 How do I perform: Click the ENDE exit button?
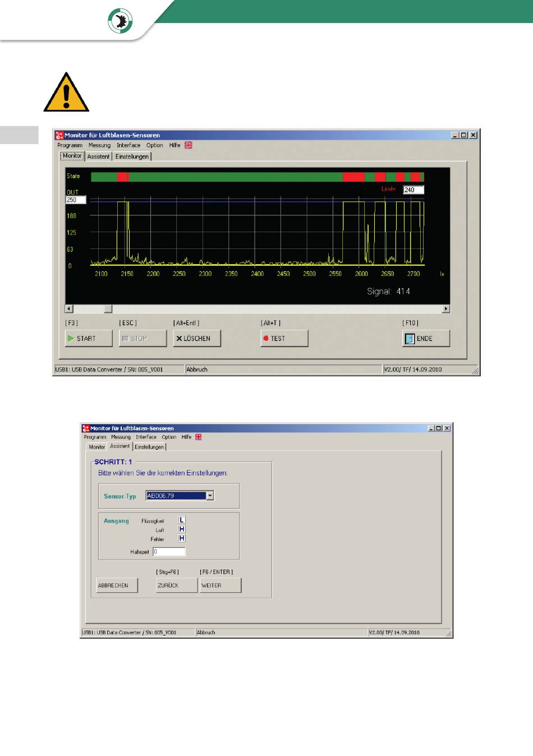pyautogui.click(x=426, y=338)
